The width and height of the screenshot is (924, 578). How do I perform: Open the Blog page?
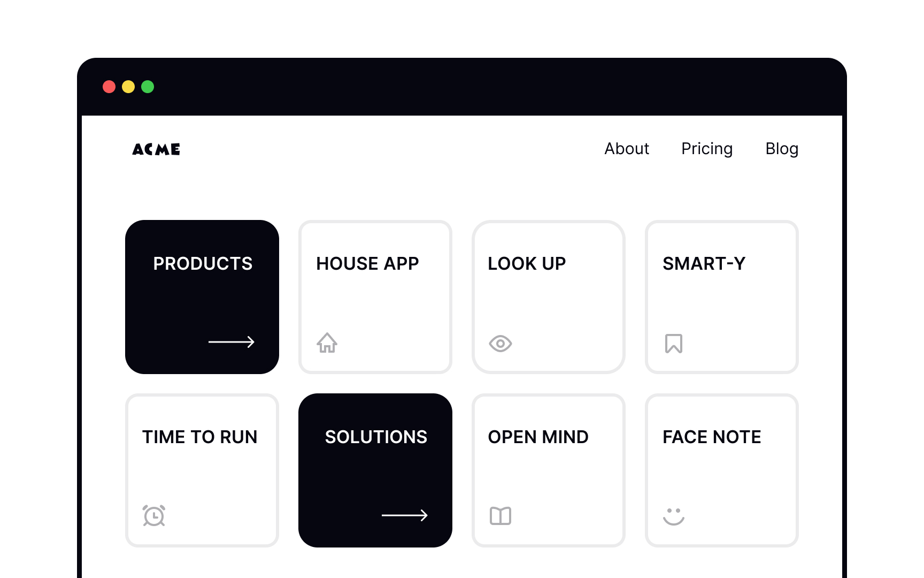tap(782, 149)
